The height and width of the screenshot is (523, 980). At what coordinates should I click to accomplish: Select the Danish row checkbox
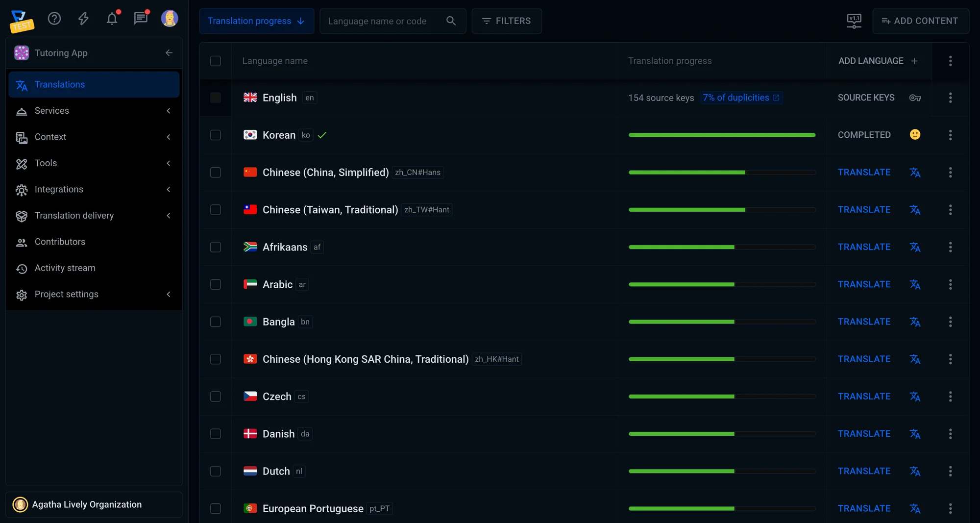pos(216,434)
